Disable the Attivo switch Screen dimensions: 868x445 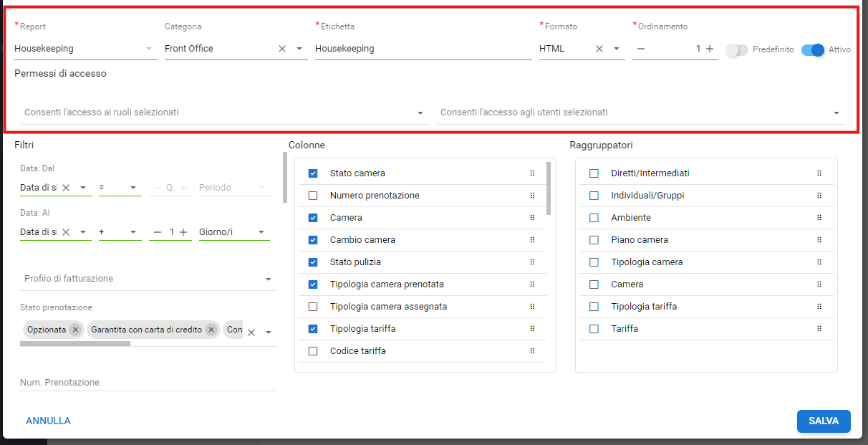click(x=813, y=50)
